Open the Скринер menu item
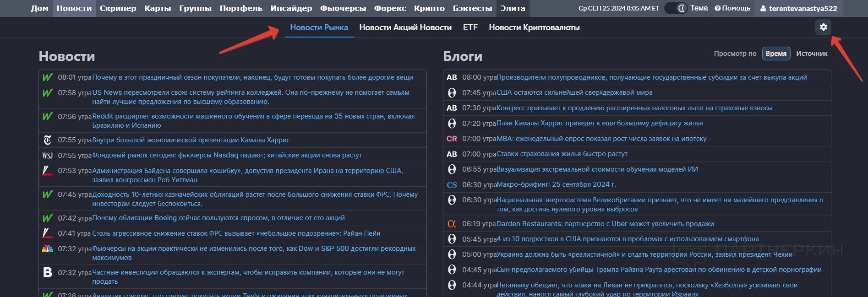This screenshot has height=297, width=868. pos(118,8)
